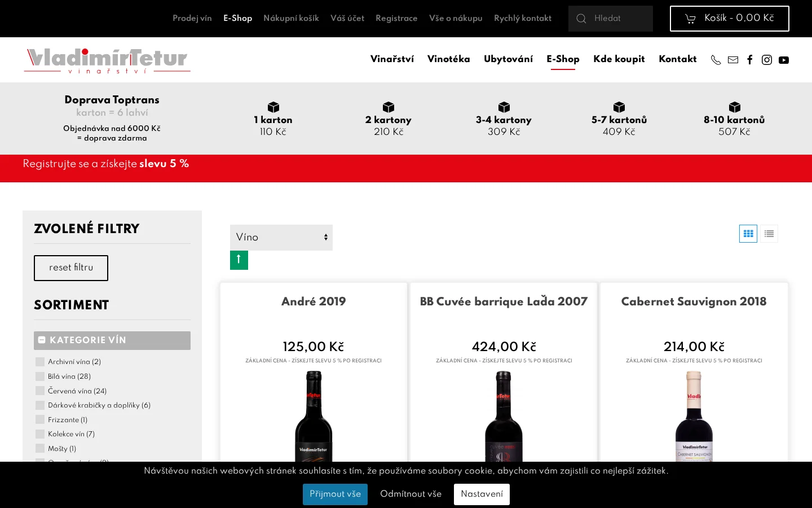Open Cabernet Sauvignon 2018 title
Viewport: 812px width, 508px height.
coord(694,301)
